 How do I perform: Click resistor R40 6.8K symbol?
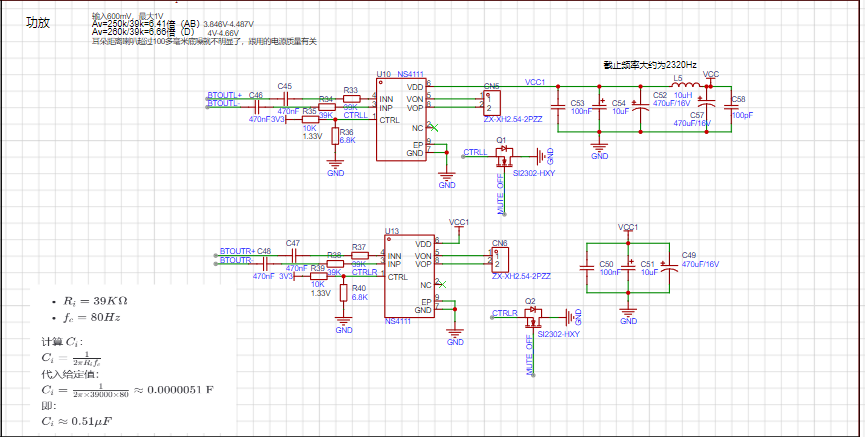tap(343, 292)
